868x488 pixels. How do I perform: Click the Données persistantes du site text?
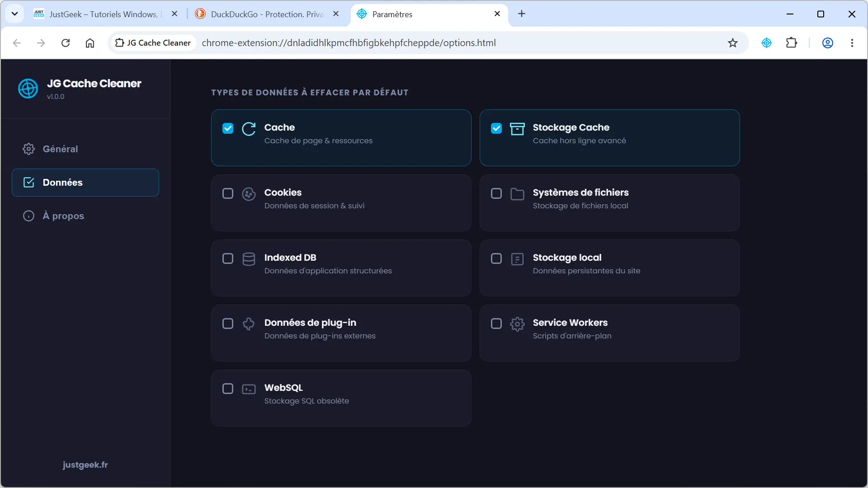point(586,271)
